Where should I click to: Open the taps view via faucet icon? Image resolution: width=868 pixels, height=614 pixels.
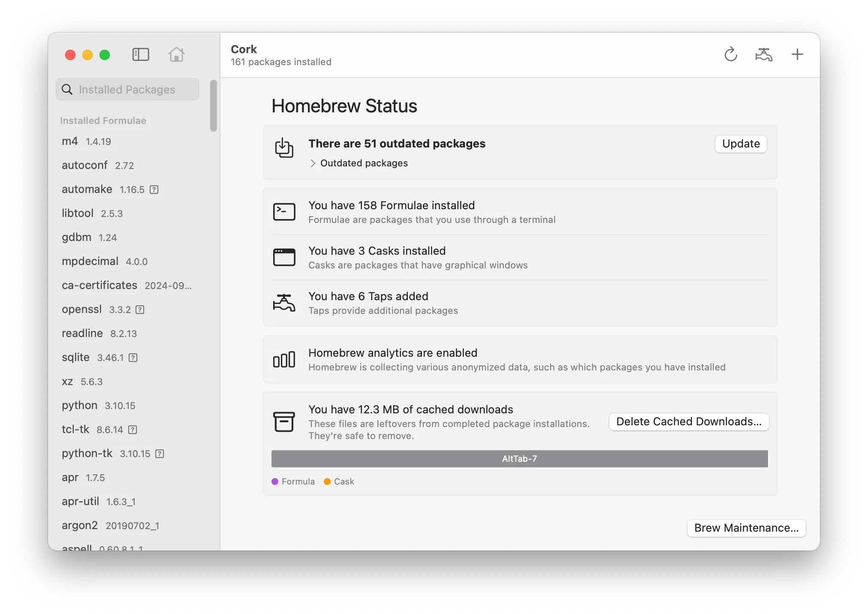[x=764, y=54]
